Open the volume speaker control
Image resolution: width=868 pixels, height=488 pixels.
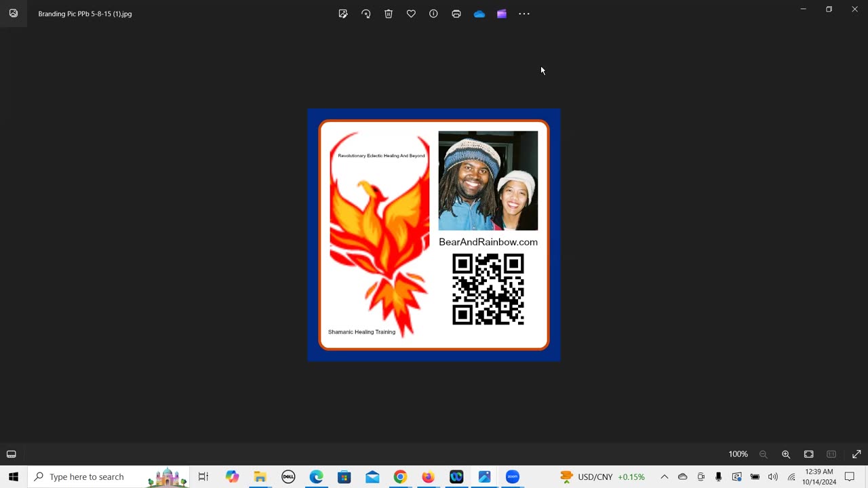773,476
